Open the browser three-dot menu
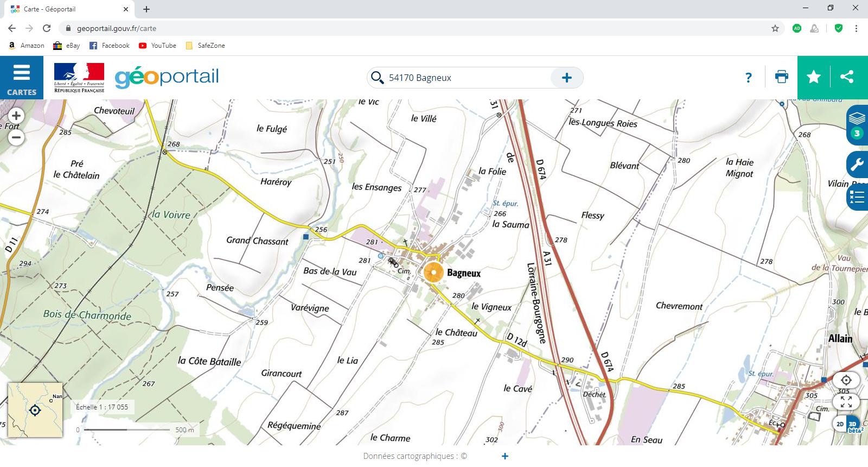Screen dimensions: 868x467 coord(856,28)
